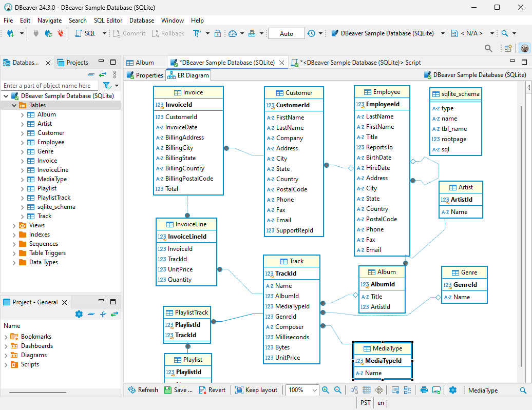Image resolution: width=532 pixels, height=410 pixels.
Task: Switch to the Properties tab
Action: 145,75
